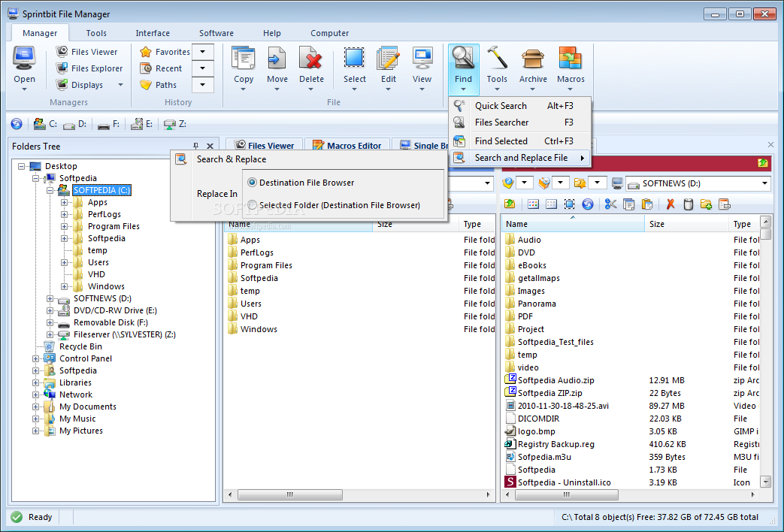Open the Tools hammer icon in ribbon
The height and width of the screenshot is (532, 784).
497,59
